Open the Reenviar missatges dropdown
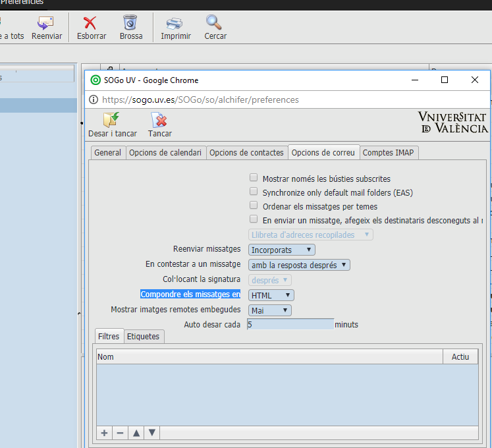 (x=282, y=250)
